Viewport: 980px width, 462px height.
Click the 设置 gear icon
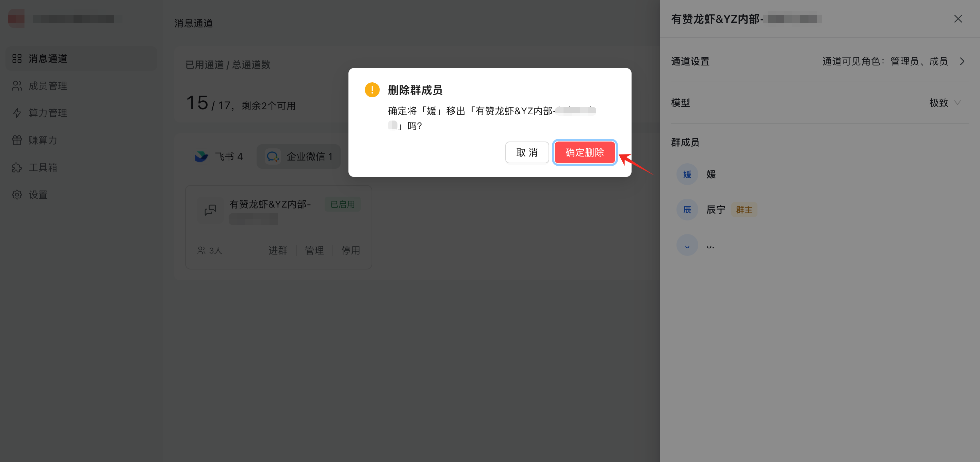tap(17, 195)
